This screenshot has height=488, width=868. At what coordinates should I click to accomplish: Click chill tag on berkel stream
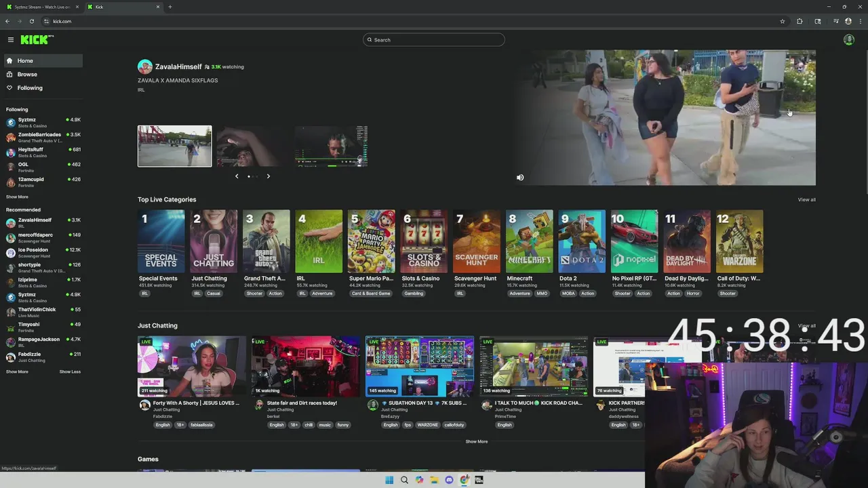309,425
